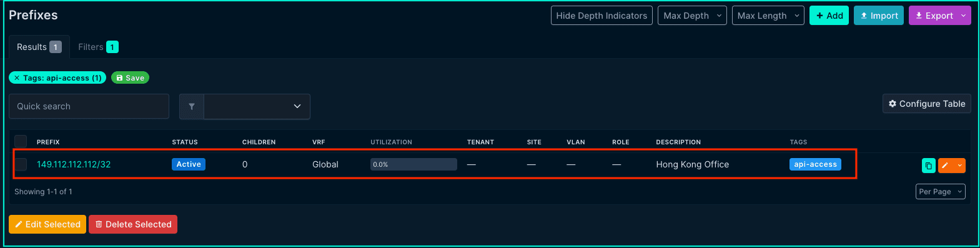
Task: Edit prefix row with orange pencil icon
Action: [945, 166]
